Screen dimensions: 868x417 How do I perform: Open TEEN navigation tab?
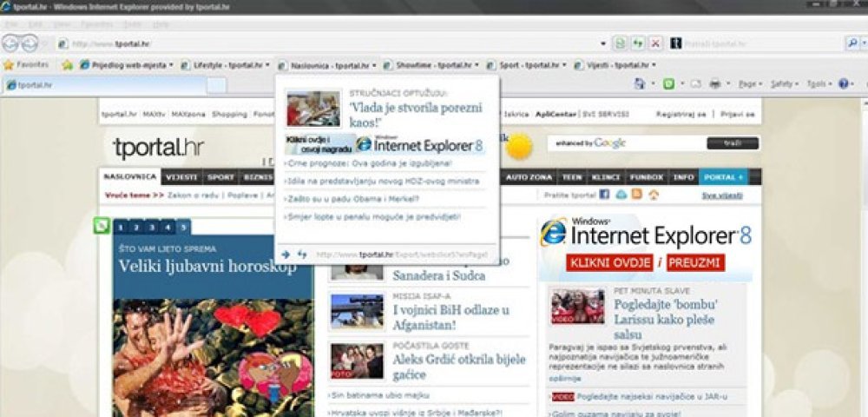point(572,177)
